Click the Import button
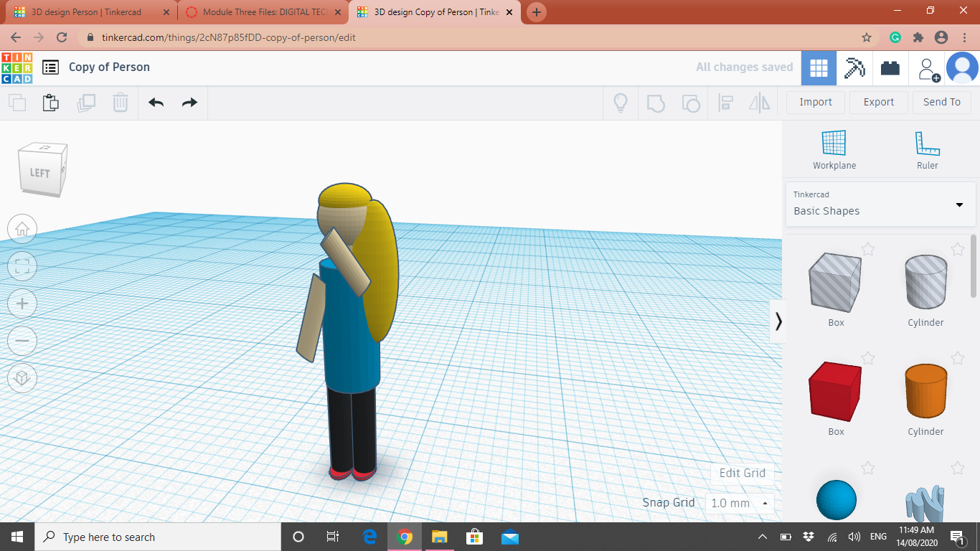Screen dimensions: 980x551 [816, 102]
